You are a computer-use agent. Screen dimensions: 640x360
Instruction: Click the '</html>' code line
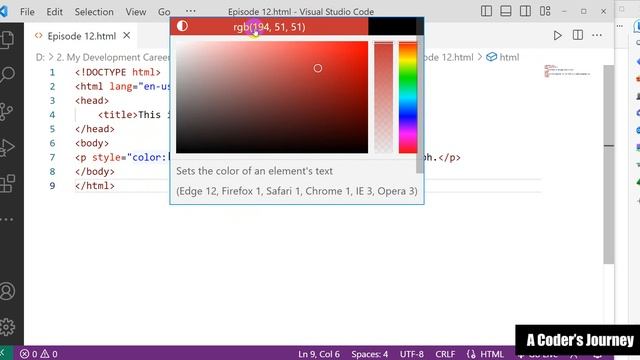(95, 186)
